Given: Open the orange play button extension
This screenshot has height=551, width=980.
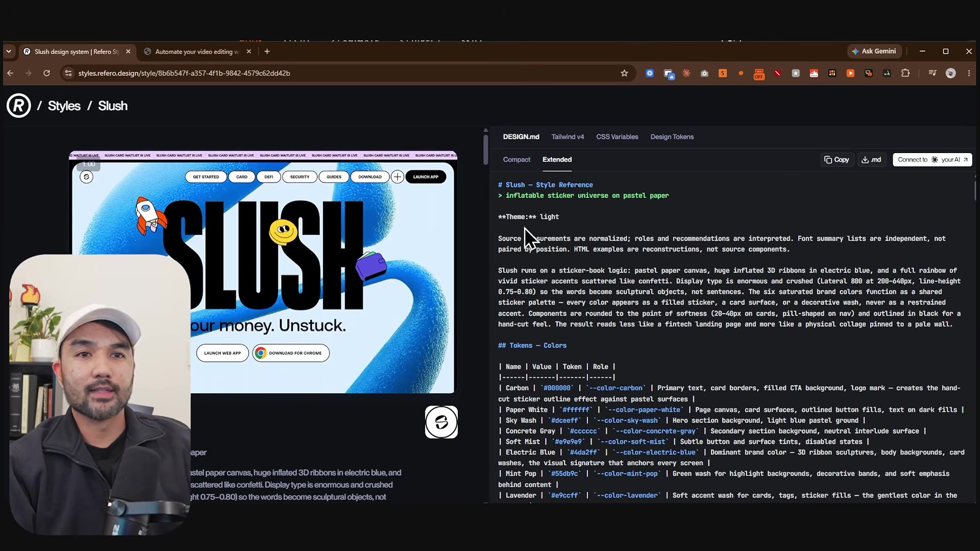Looking at the screenshot, I should (850, 73).
